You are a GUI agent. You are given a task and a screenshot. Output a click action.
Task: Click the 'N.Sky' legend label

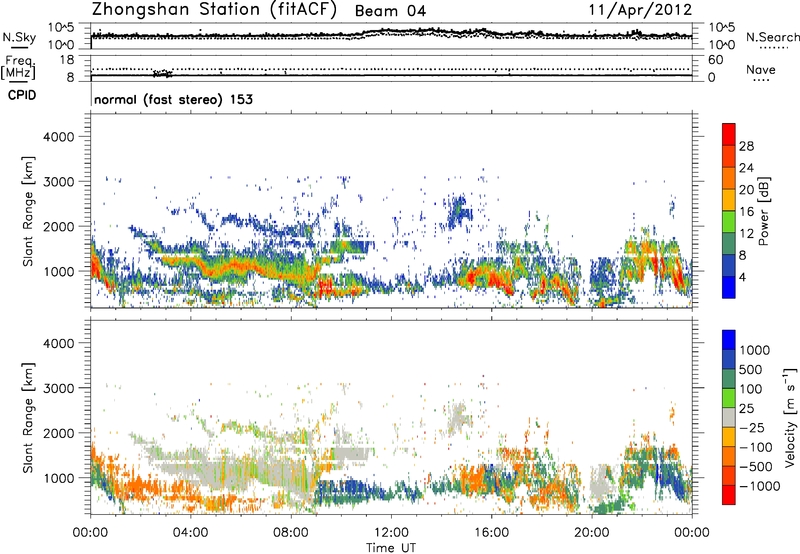[x=19, y=37]
